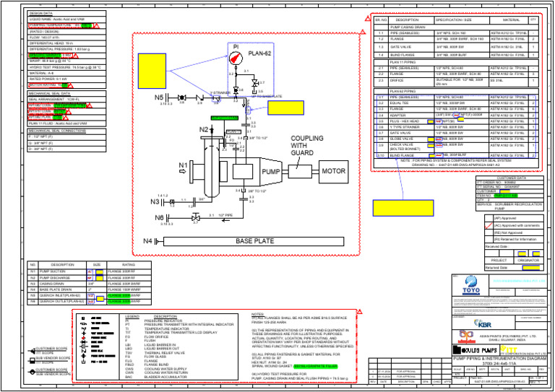Click SERVICE: SCRUBBER RECIRCULATION PUMP text
The width and height of the screenshot is (555, 392).
tap(509, 206)
